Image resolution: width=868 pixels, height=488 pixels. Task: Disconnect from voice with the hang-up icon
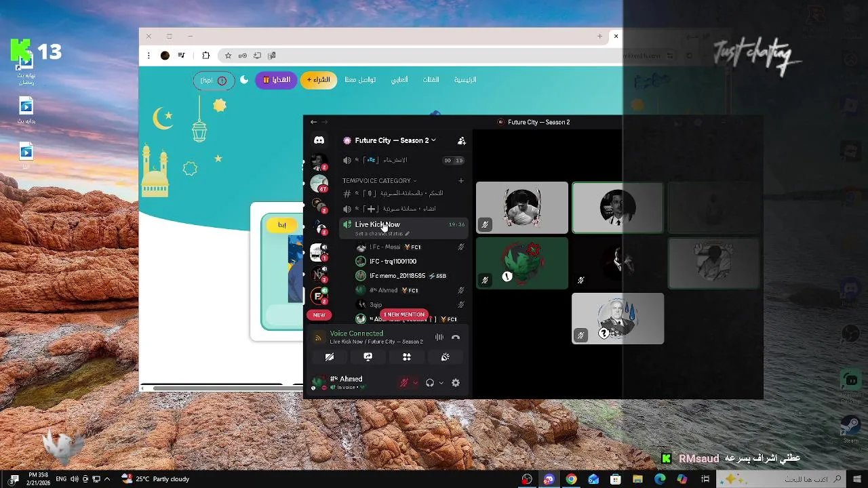click(456, 337)
